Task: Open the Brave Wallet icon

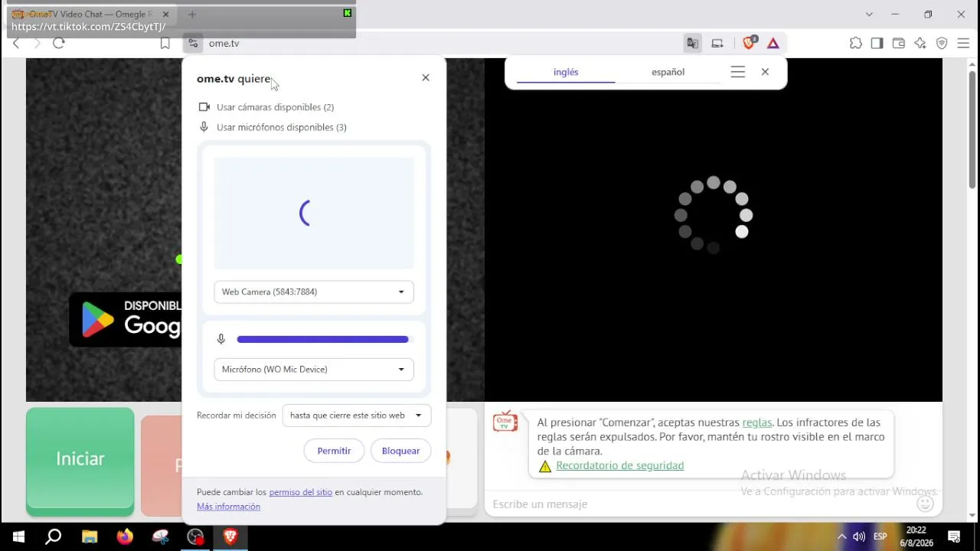Action: click(x=899, y=43)
